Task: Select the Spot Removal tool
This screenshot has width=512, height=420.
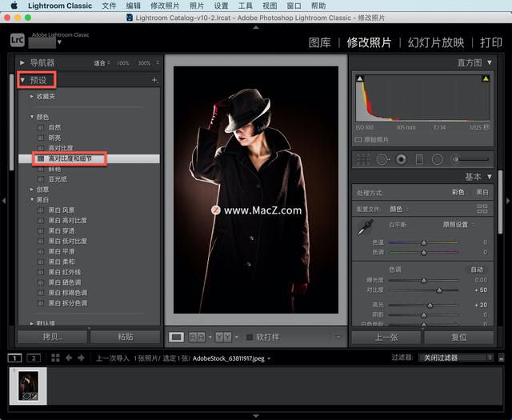Action: pyautogui.click(x=382, y=159)
